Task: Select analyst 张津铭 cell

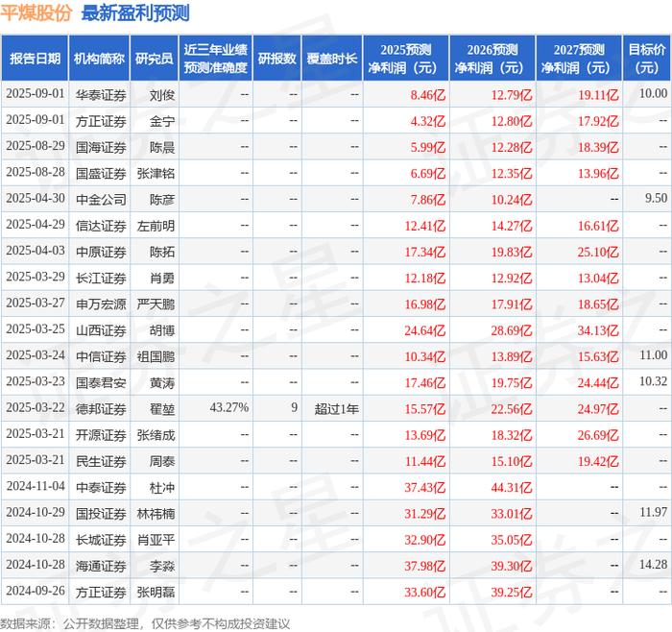Action: [x=156, y=173]
